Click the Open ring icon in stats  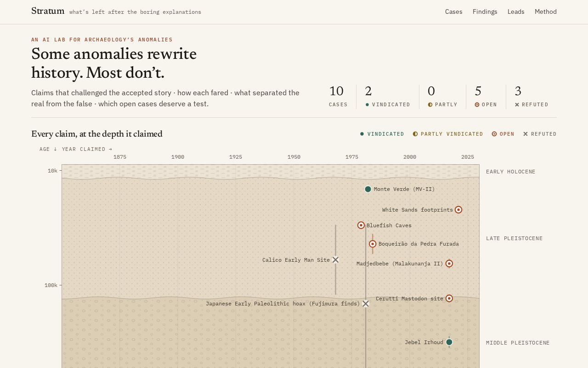tap(477, 105)
